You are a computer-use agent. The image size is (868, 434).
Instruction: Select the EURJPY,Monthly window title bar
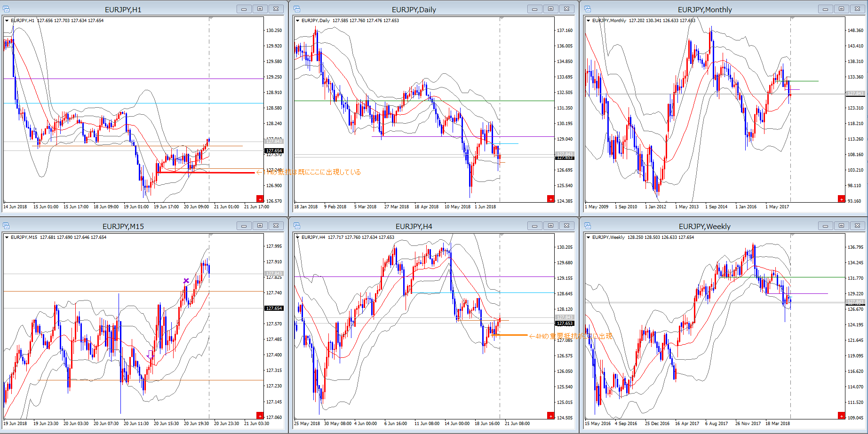pos(704,9)
